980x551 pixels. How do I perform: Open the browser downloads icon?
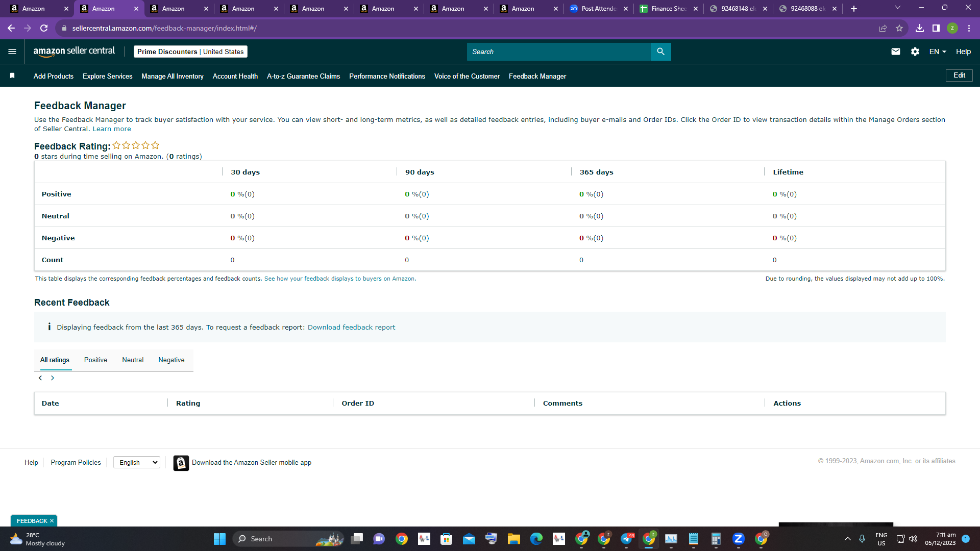tap(920, 28)
